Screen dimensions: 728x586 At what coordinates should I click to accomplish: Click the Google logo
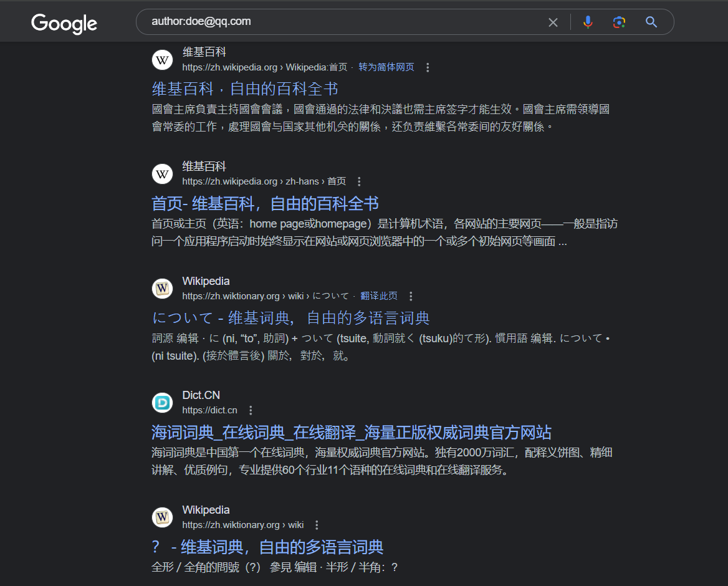64,23
